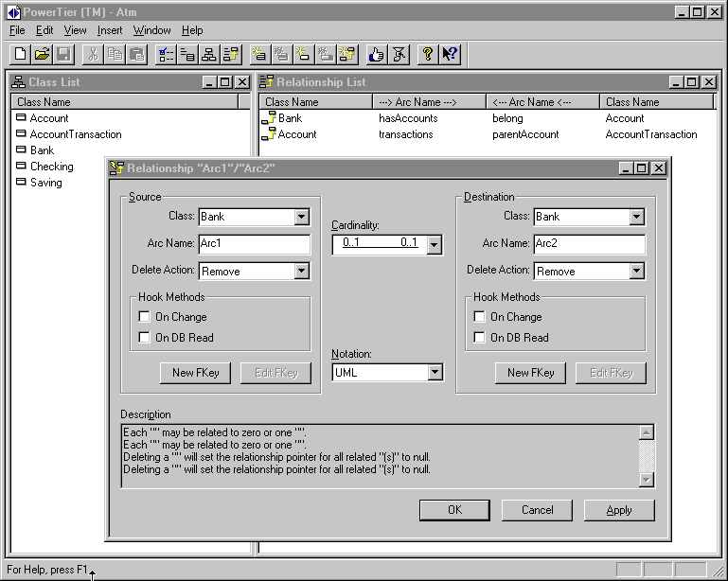Click the Relationship dialog title bar icon

[117, 168]
